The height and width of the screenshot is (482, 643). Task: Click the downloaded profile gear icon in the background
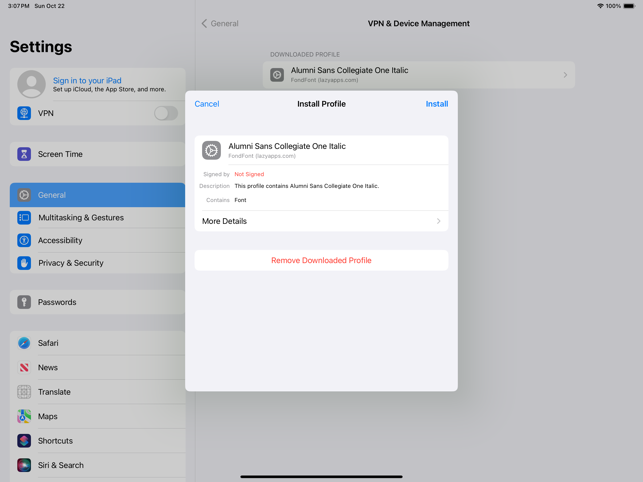pyautogui.click(x=277, y=75)
